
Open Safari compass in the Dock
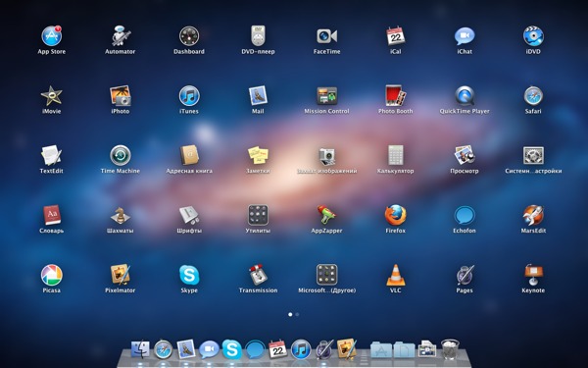coord(163,349)
